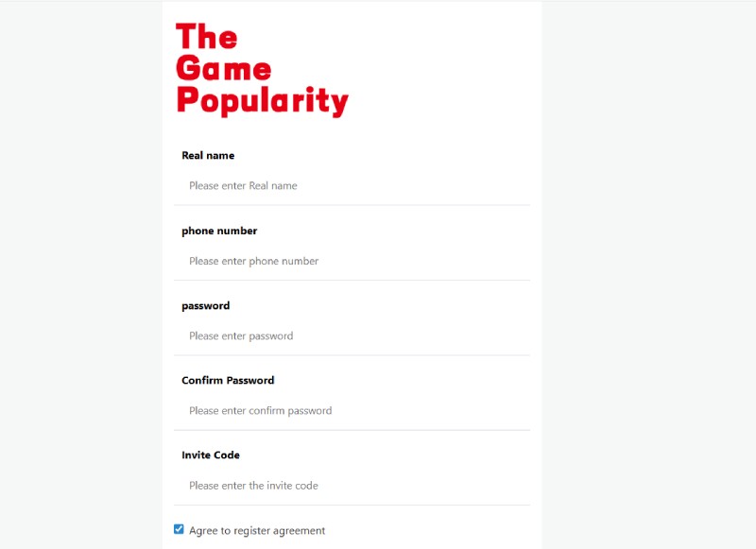Image resolution: width=756 pixels, height=549 pixels.
Task: Click into the phone number field
Action: [x=352, y=261]
